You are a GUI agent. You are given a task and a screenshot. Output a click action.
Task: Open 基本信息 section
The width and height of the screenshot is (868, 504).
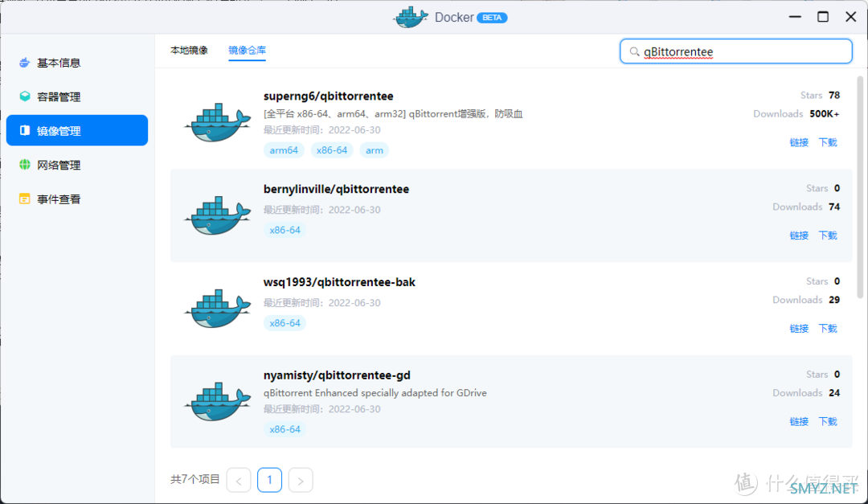(77, 63)
